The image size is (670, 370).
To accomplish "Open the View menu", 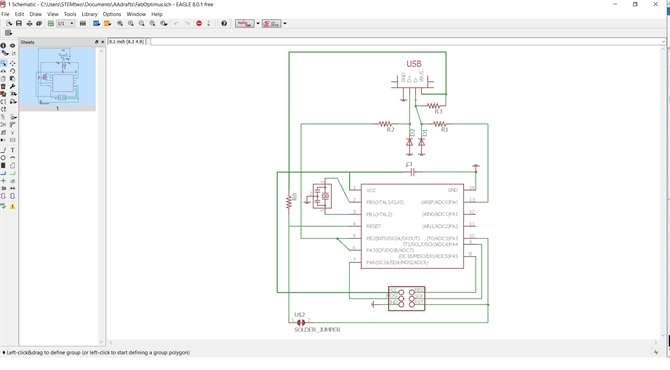I will [x=53, y=14].
